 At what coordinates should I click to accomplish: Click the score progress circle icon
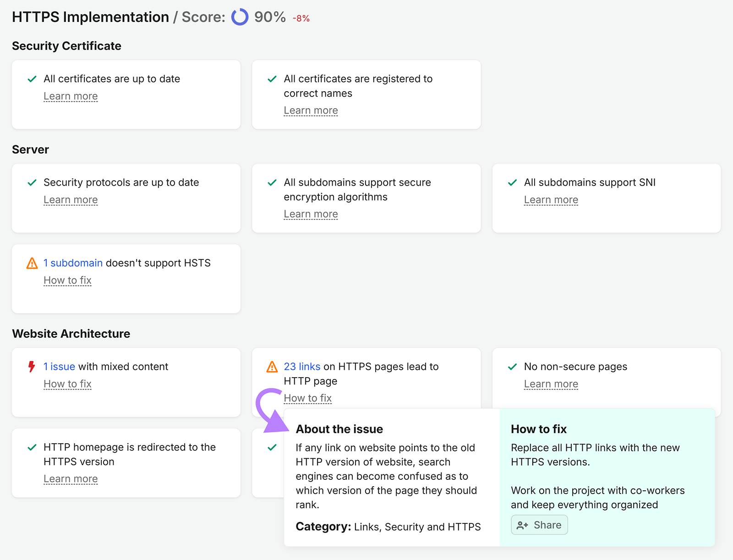point(240,17)
